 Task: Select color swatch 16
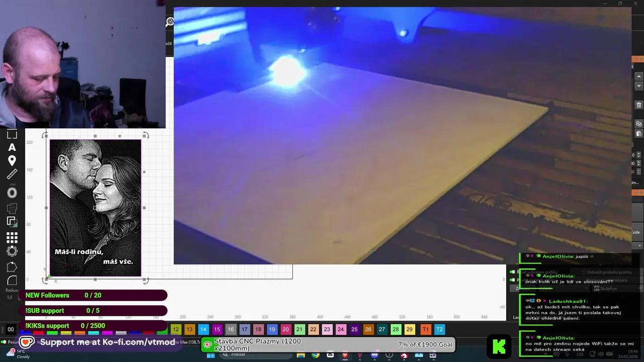(x=230, y=329)
